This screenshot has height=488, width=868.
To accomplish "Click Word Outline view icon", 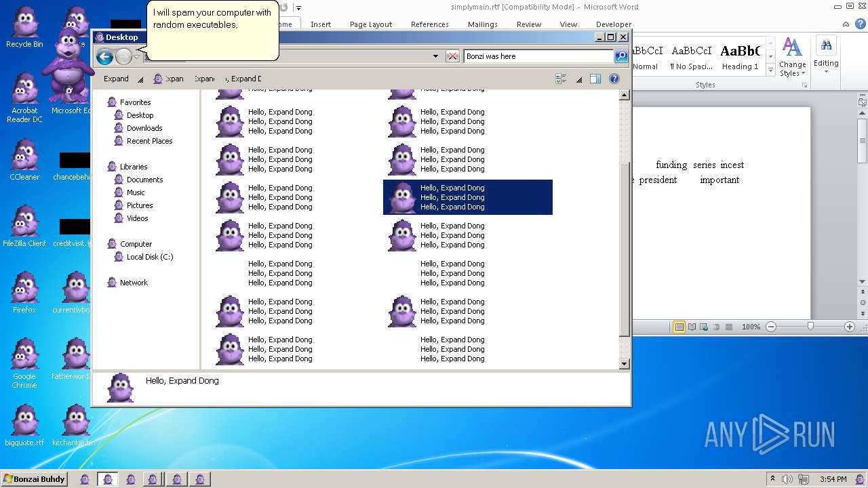I will 716,327.
